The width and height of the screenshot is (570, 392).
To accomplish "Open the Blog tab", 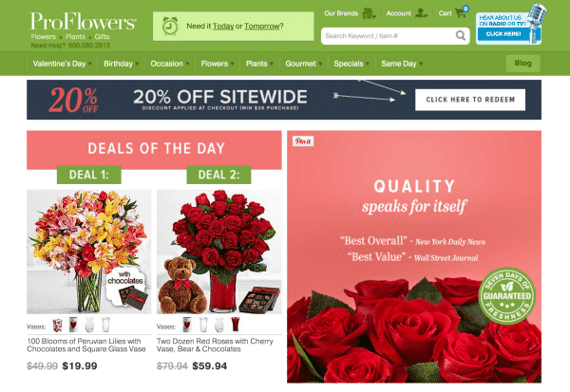I will (522, 64).
